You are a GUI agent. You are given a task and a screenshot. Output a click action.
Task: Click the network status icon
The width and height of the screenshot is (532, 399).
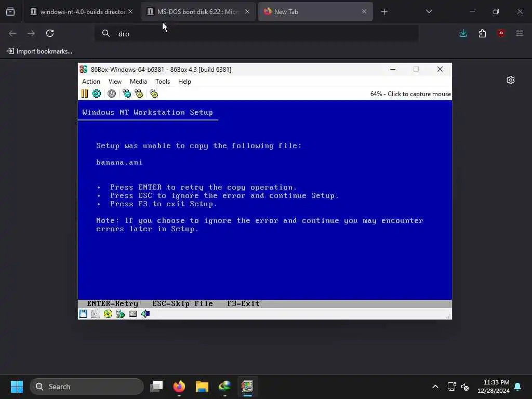[x=121, y=314]
